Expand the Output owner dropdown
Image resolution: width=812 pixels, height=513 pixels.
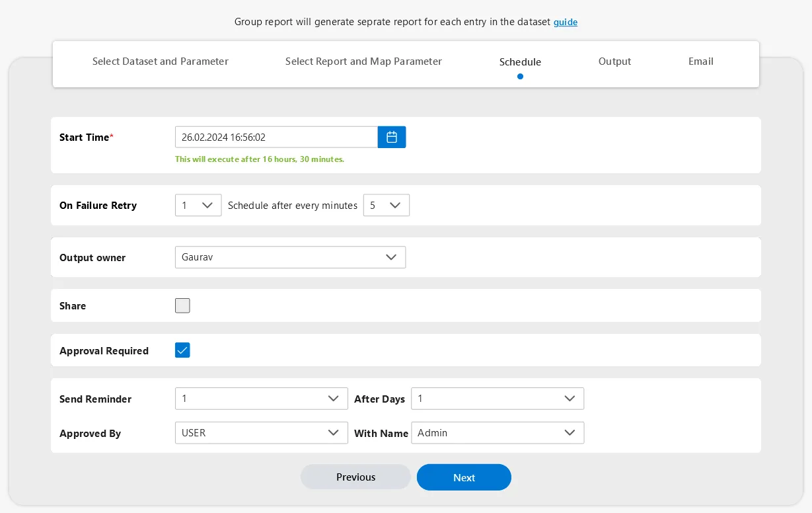290,257
